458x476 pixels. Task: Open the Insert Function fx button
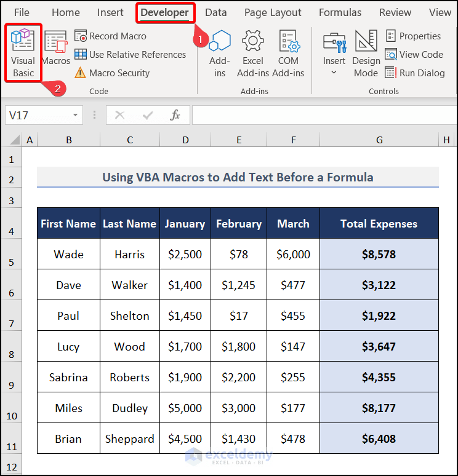click(175, 115)
